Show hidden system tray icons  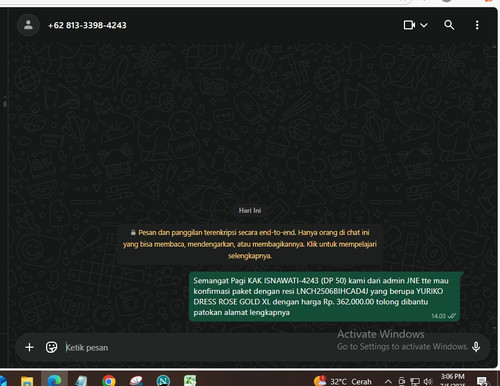(x=388, y=381)
